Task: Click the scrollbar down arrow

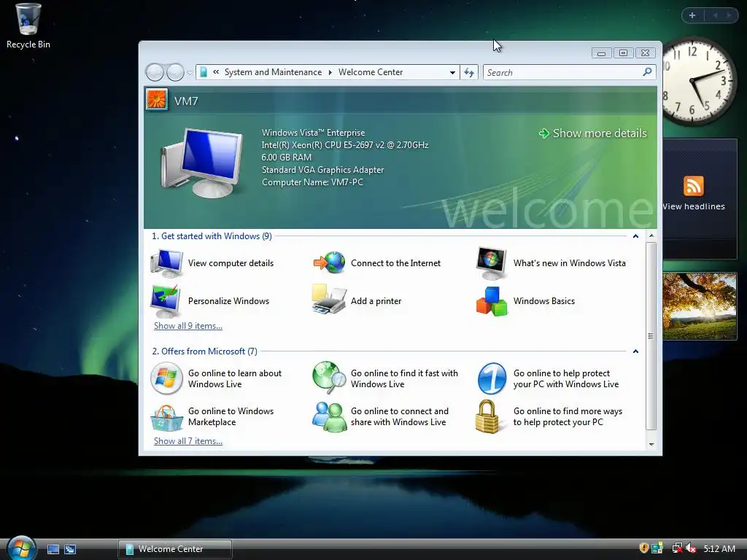Action: click(x=651, y=444)
